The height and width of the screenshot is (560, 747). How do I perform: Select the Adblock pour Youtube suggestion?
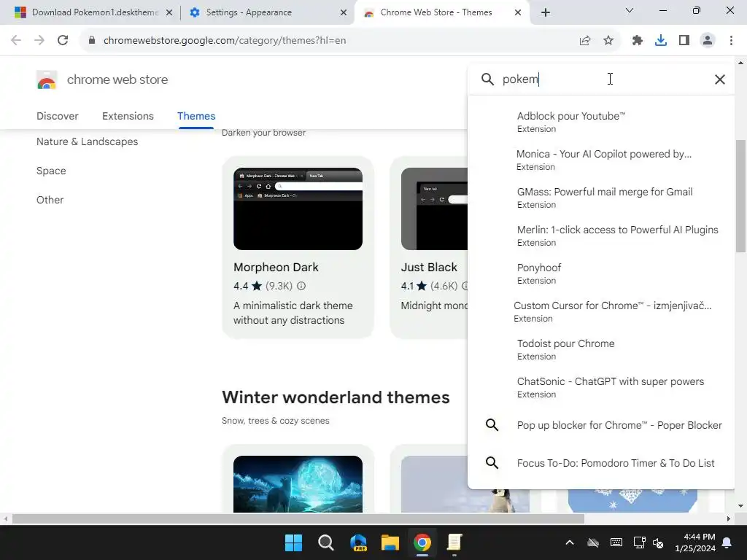coord(601,122)
